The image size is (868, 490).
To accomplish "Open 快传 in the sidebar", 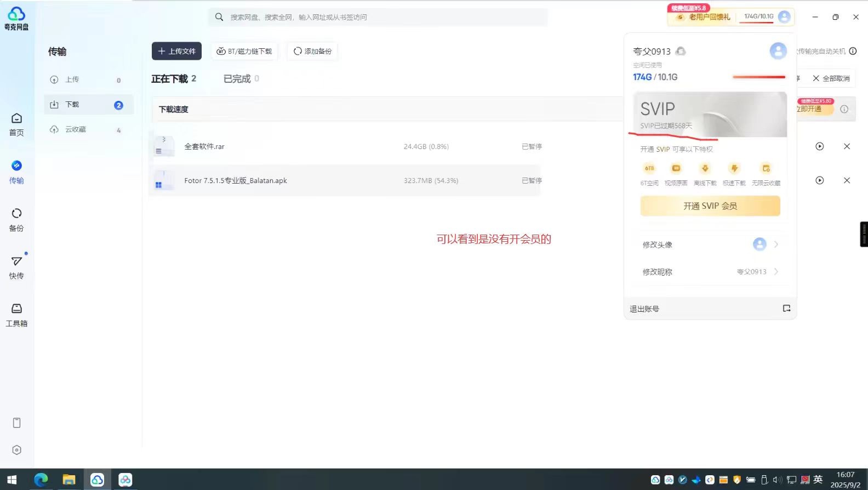I will (x=16, y=267).
